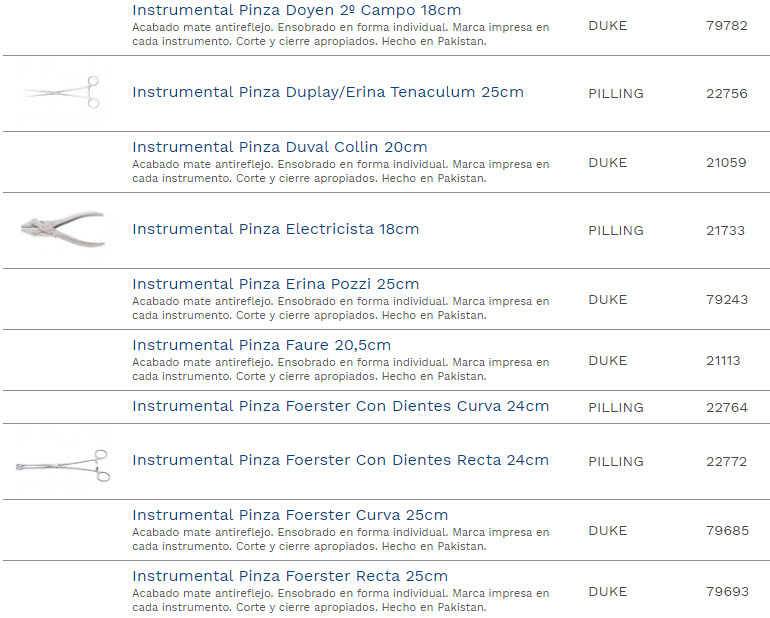Viewport: 770px width, 618px height.
Task: Open the Duplay/Erina Tenaculum forceps thumbnail
Action: coord(62,92)
